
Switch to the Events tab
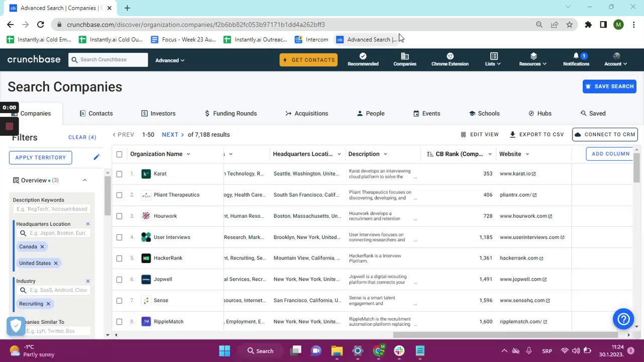click(x=426, y=114)
